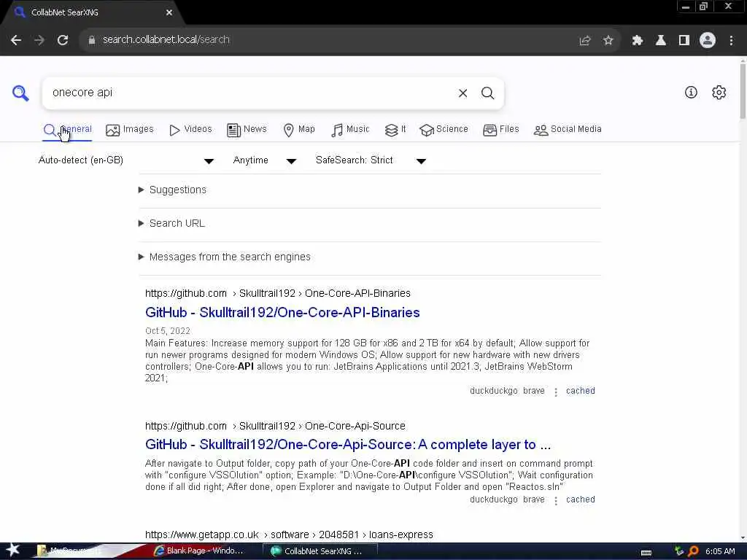Switch to IT search tab

[395, 130]
